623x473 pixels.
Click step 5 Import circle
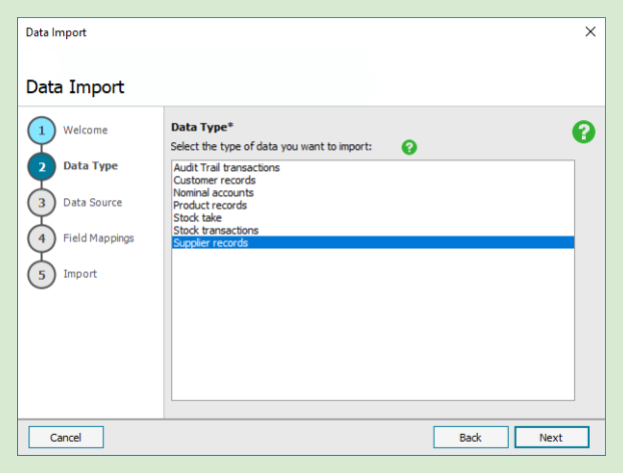pyautogui.click(x=41, y=275)
